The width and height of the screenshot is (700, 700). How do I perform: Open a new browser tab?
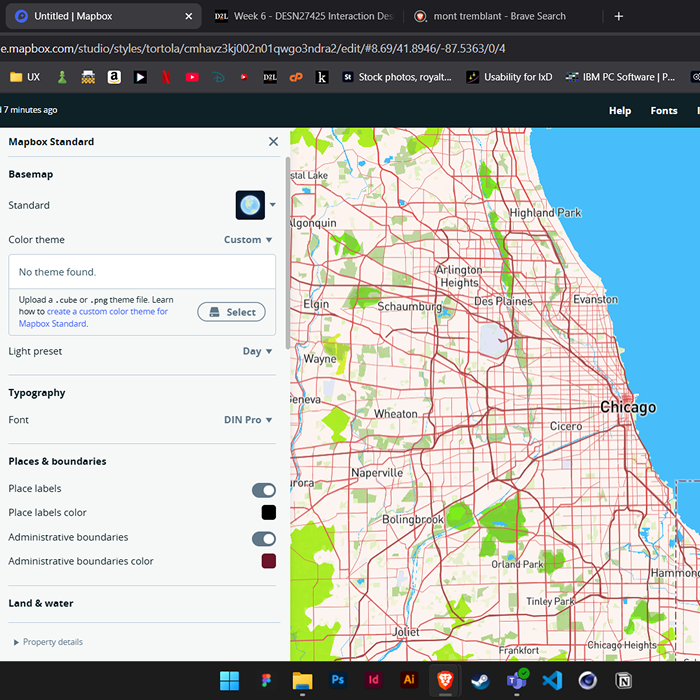pyautogui.click(x=618, y=17)
